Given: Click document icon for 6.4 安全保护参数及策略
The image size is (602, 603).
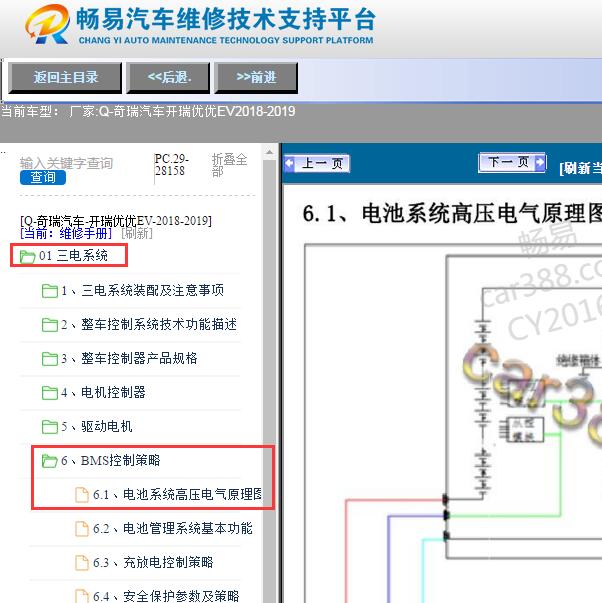Looking at the screenshot, I should coord(82,596).
